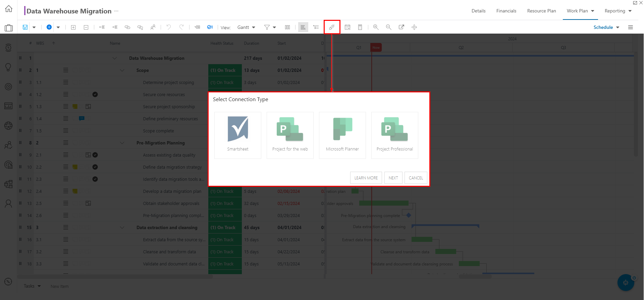Click the blue checklist icon in toolbar
The image size is (644, 300).
[x=210, y=27]
